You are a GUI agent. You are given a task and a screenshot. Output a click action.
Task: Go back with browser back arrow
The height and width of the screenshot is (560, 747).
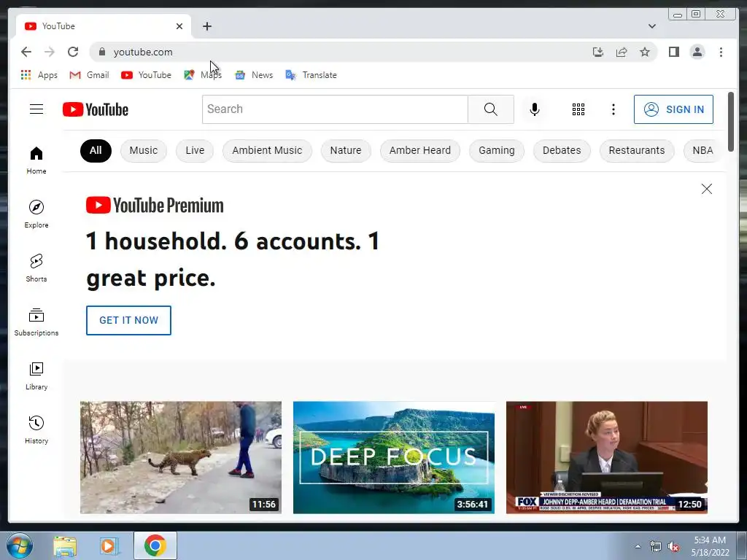(x=26, y=52)
